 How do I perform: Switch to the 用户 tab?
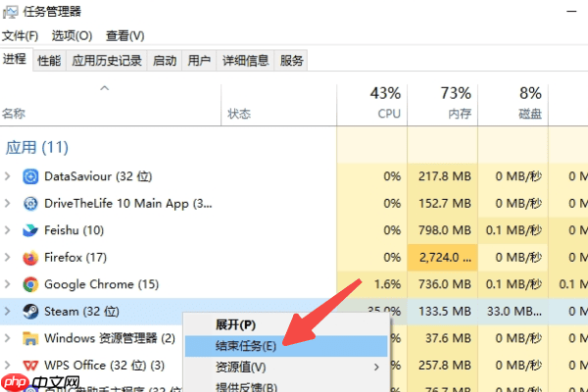(199, 61)
